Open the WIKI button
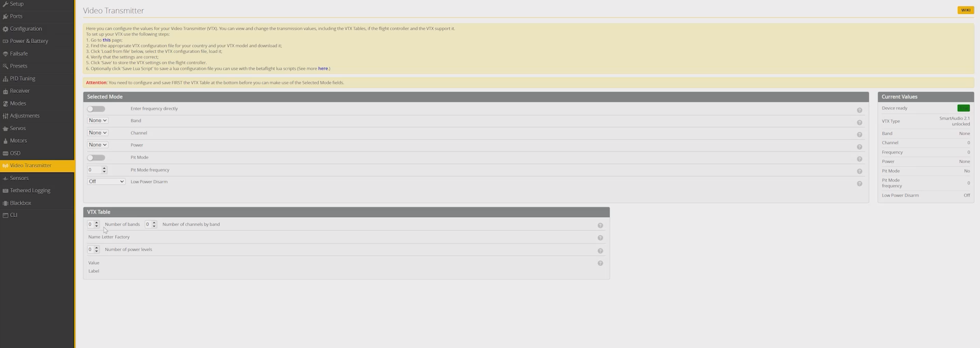The image size is (980, 348). click(965, 10)
